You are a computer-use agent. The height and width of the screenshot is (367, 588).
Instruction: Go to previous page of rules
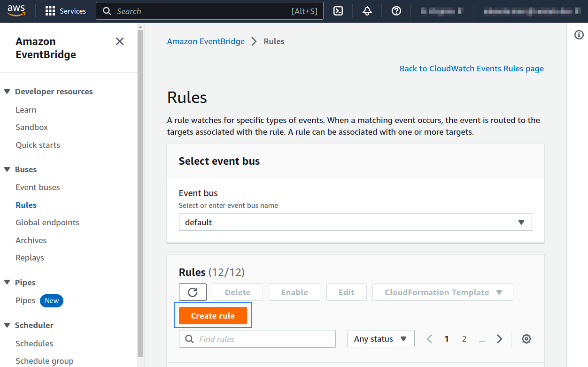coord(429,339)
